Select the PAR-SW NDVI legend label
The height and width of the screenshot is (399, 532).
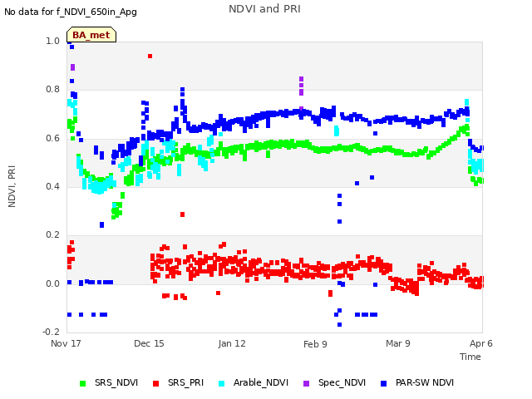click(425, 382)
